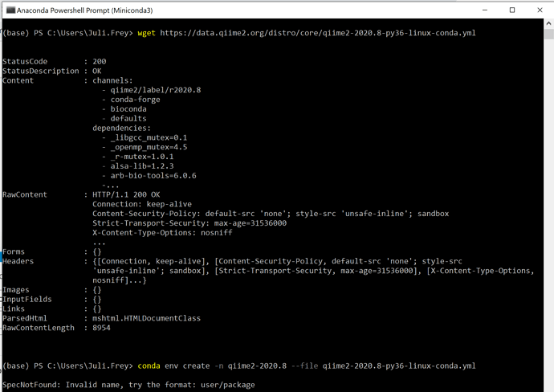Image resolution: width=554 pixels, height=392 pixels.
Task: Click the conda-forge channel line
Action: 131,100
